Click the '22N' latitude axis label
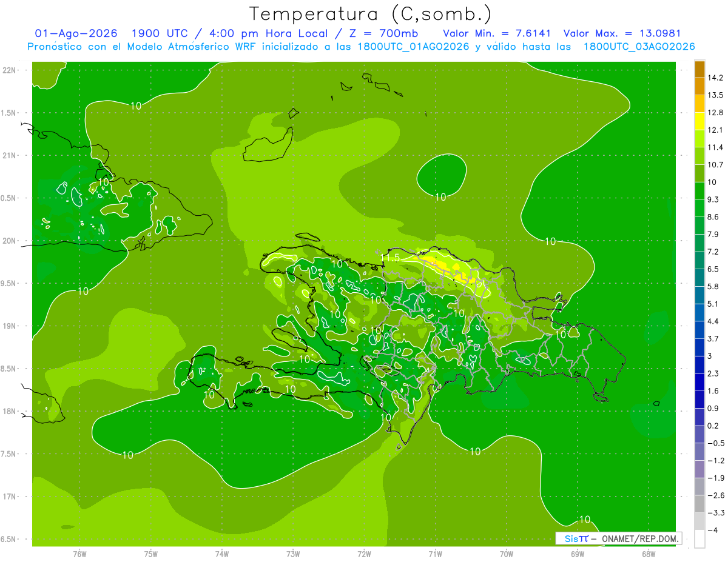This screenshot has height=562, width=728. [10, 70]
